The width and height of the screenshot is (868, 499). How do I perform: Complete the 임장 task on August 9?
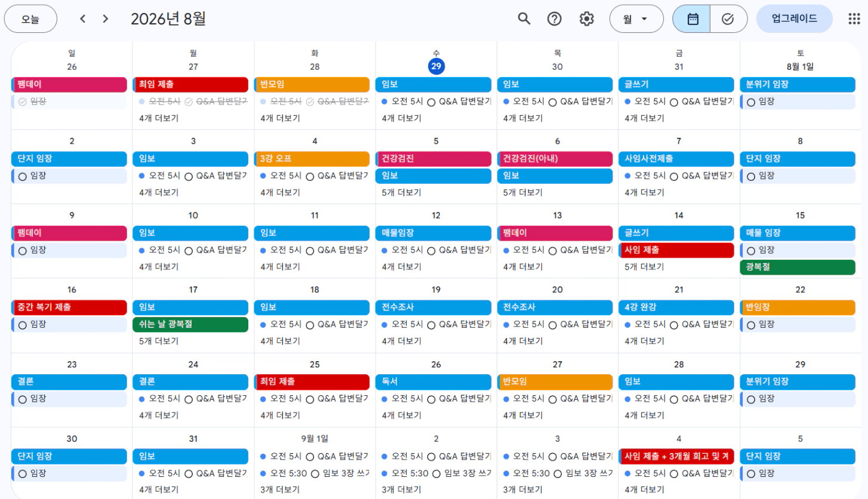pos(23,251)
